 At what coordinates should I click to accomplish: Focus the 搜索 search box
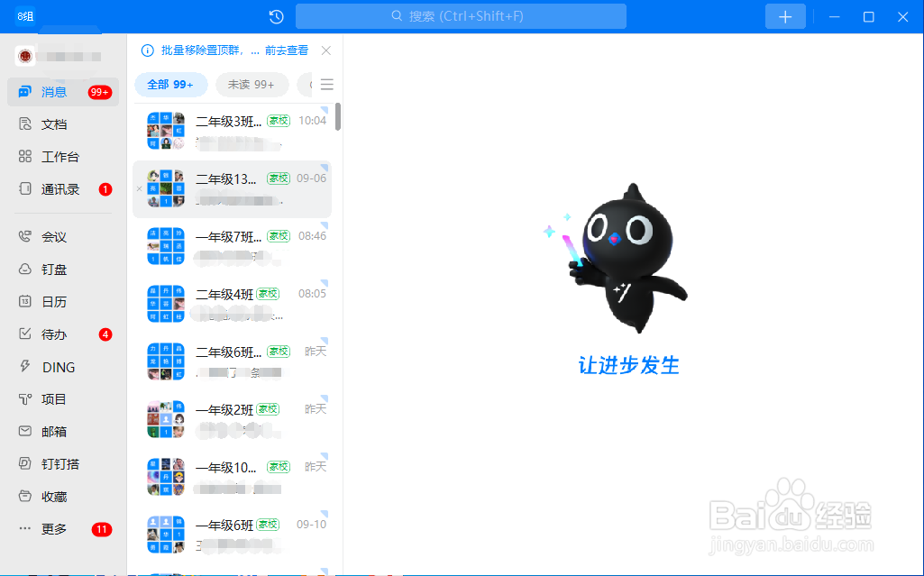461,16
